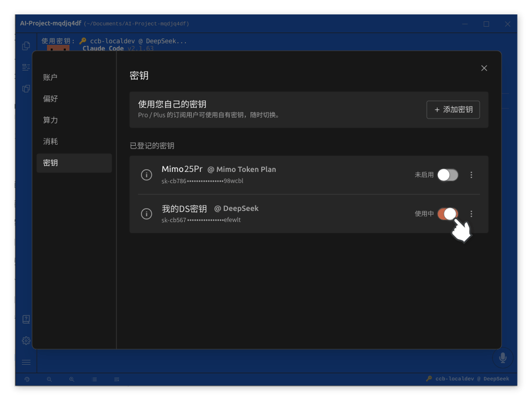Click the 使用您自己的密钥 heading

(172, 104)
